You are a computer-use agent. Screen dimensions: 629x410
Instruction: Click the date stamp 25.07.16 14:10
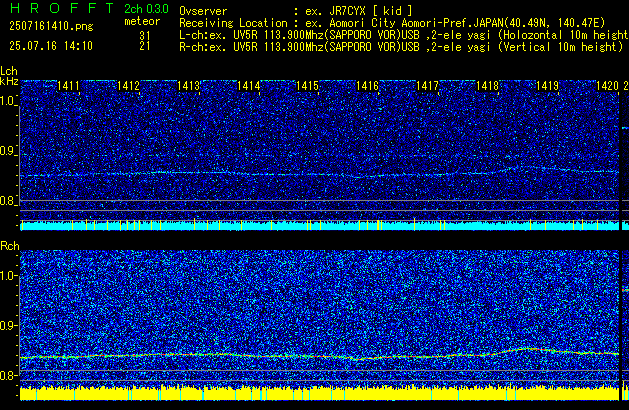click(51, 46)
